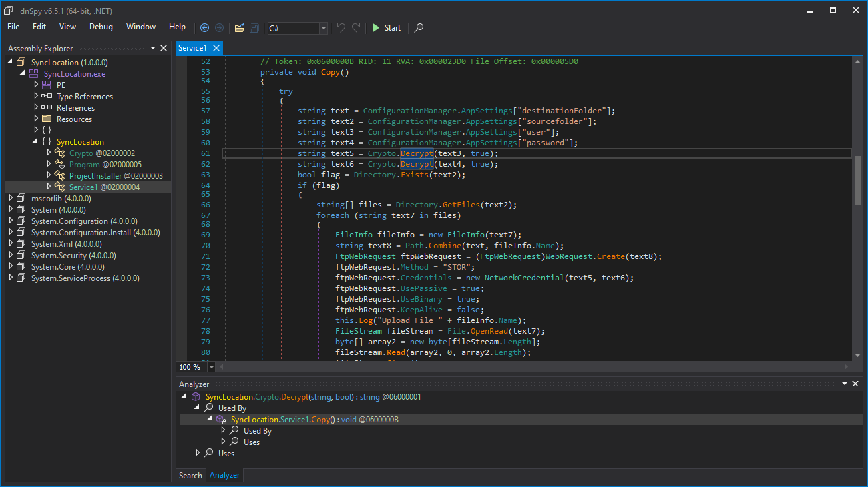This screenshot has width=868, height=487.
Task: Select ProjectInstaller in the Assembly Explorer
Action: point(95,176)
